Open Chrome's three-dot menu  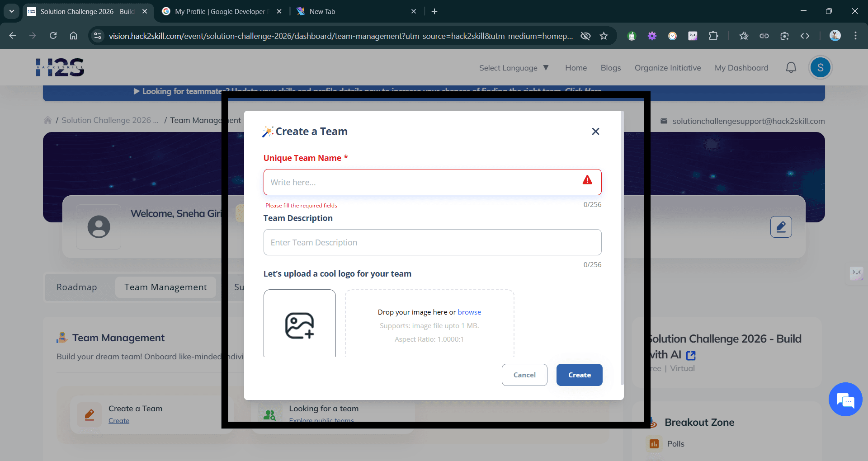tap(855, 36)
